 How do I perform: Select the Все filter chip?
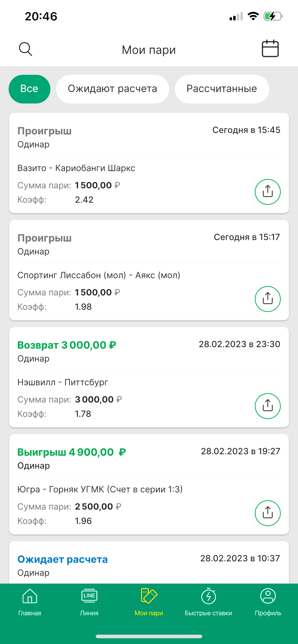[x=29, y=89]
